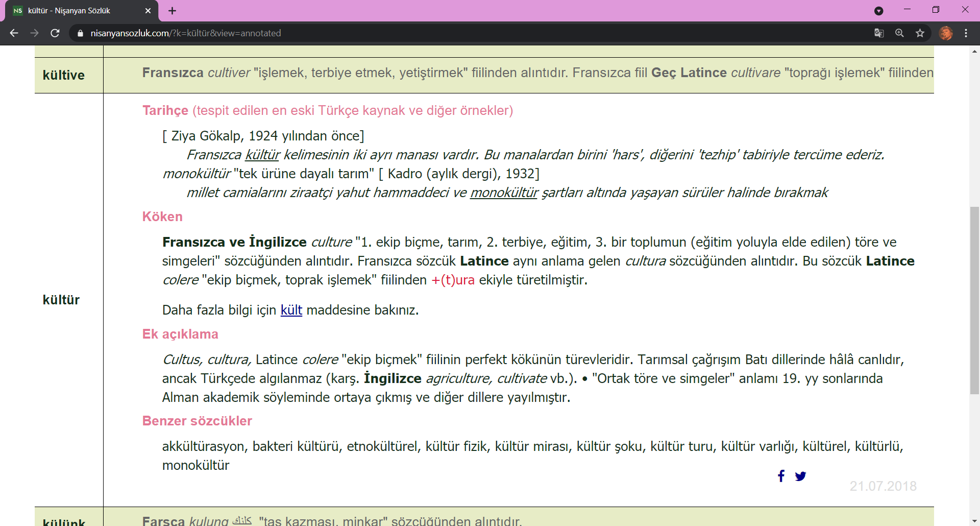Click the browser forward arrow
This screenshot has height=526, width=980.
click(x=34, y=33)
